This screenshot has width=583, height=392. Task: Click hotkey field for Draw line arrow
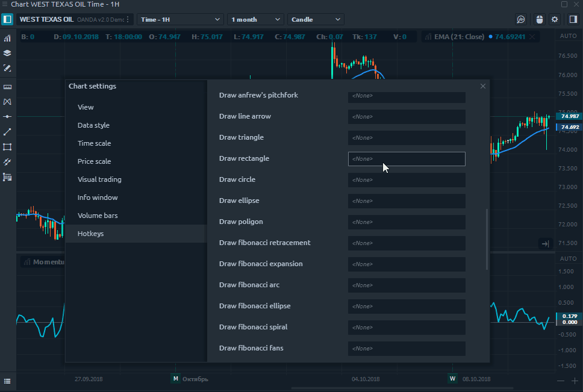coord(407,117)
